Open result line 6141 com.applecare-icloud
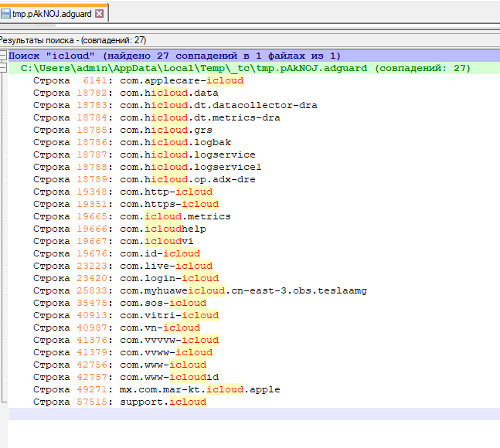This screenshot has width=500, height=448. point(138,80)
